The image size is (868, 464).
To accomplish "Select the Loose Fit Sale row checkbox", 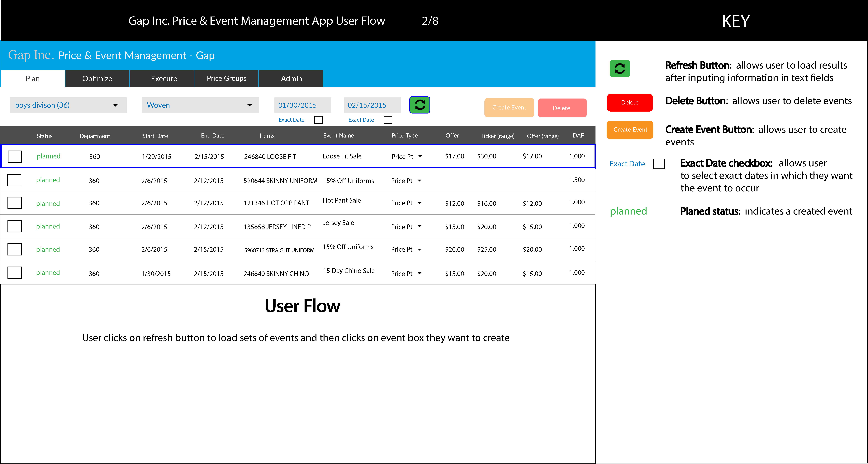I will coord(15,157).
